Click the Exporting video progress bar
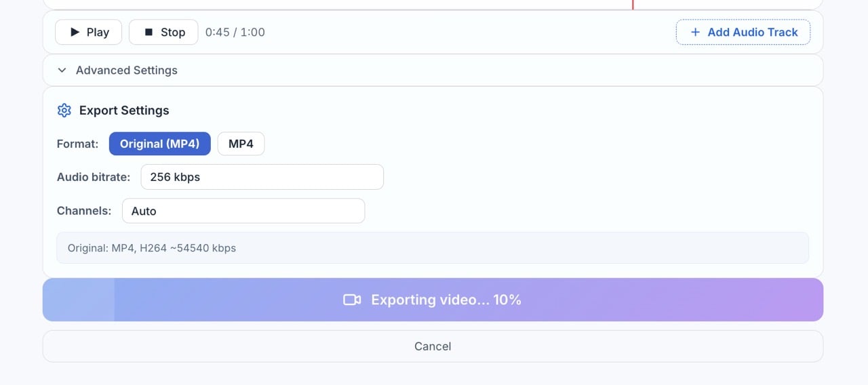This screenshot has height=385, width=868. pyautogui.click(x=433, y=300)
